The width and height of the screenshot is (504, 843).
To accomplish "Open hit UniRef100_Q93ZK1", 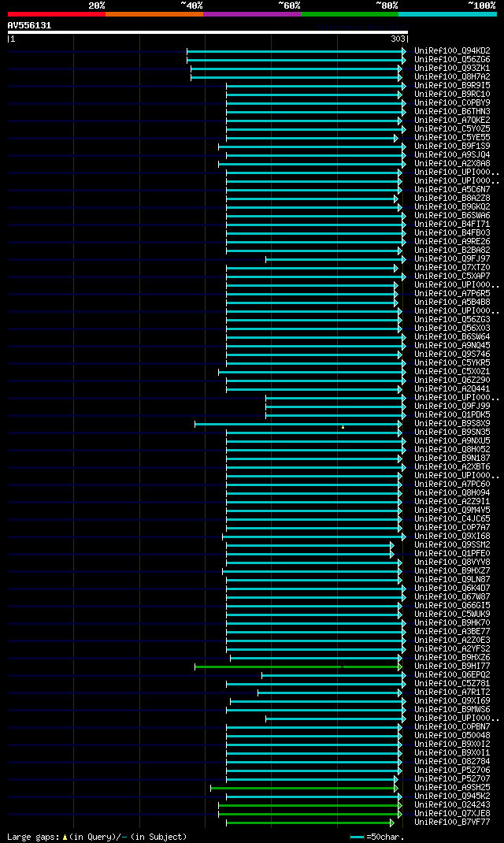I will tap(452, 69).
